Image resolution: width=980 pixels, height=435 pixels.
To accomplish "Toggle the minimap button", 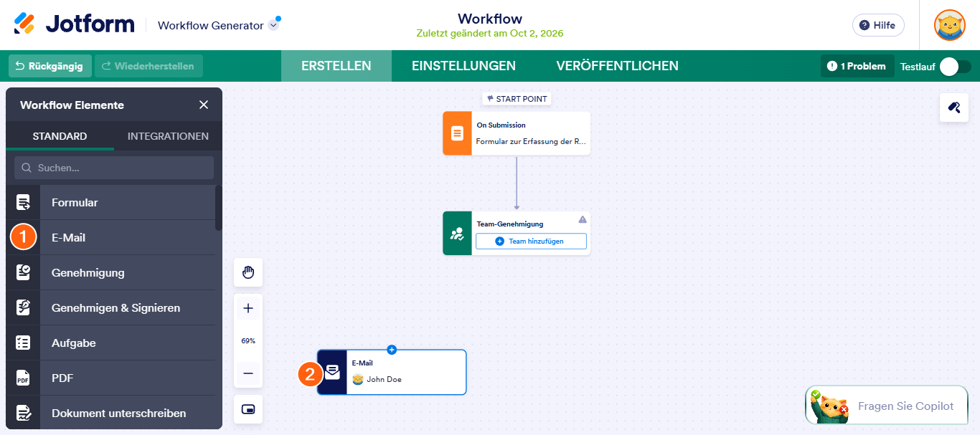I will [248, 409].
